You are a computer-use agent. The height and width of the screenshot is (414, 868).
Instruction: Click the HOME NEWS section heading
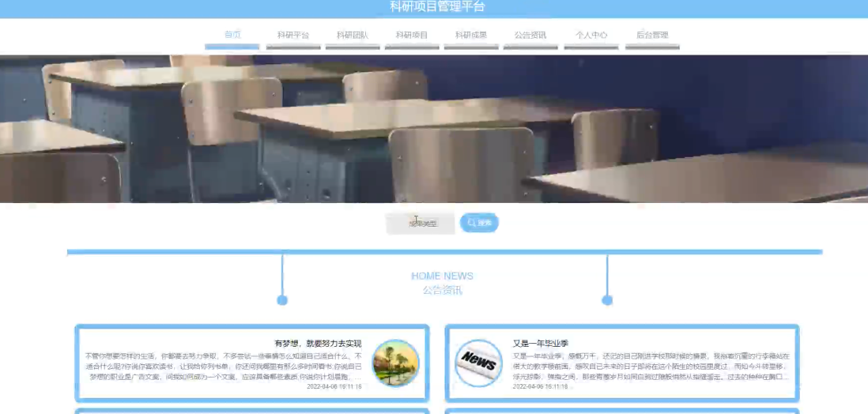coord(443,276)
